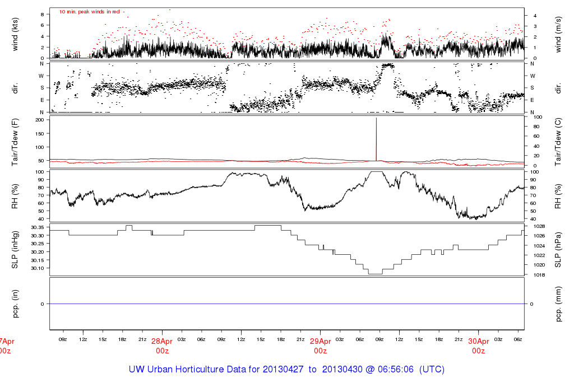
Task: Click the "30.35" tick on the SLP axis
Action: click(x=37, y=227)
